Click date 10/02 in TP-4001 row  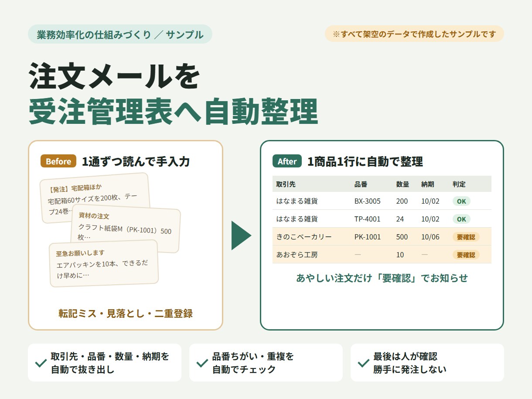430,219
